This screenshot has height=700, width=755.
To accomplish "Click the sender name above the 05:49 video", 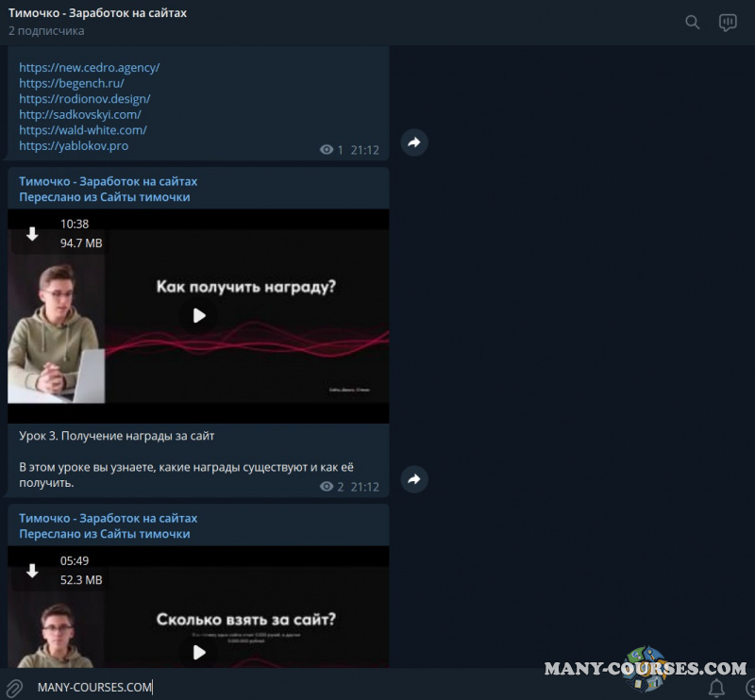I will pos(109,518).
